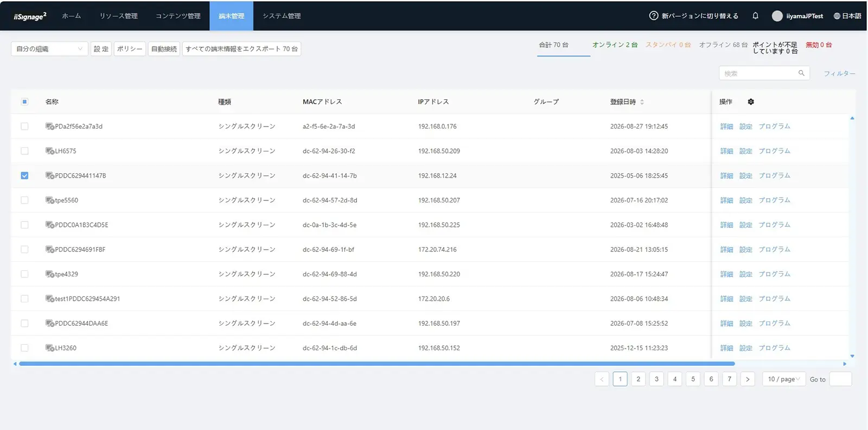The image size is (868, 430).
Task: Open the 日本語 language selector
Action: [x=847, y=16]
